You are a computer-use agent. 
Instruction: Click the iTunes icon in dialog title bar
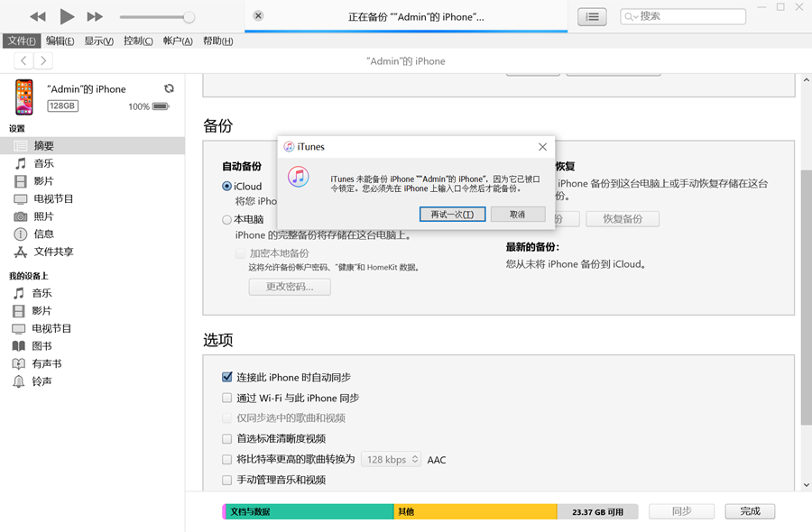point(289,147)
